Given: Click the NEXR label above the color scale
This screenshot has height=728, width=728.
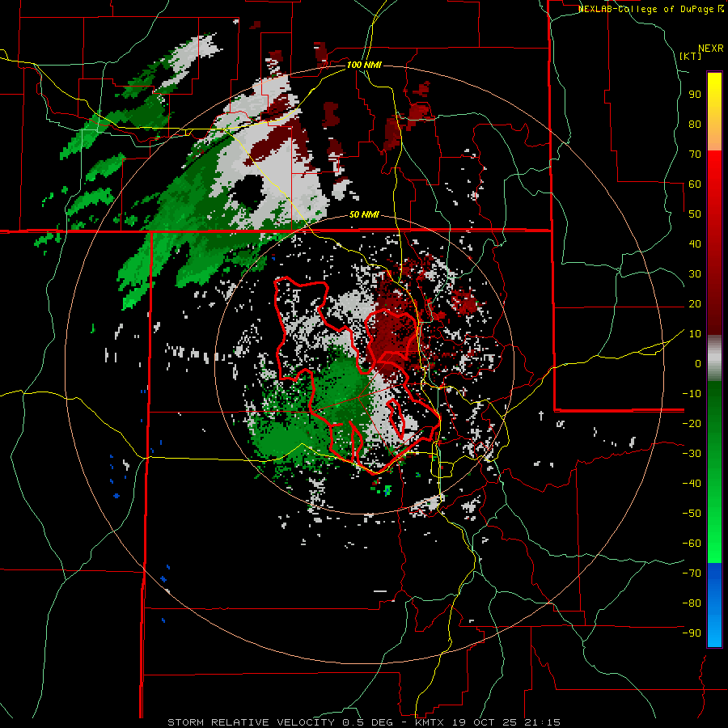Looking at the screenshot, I should (x=711, y=49).
